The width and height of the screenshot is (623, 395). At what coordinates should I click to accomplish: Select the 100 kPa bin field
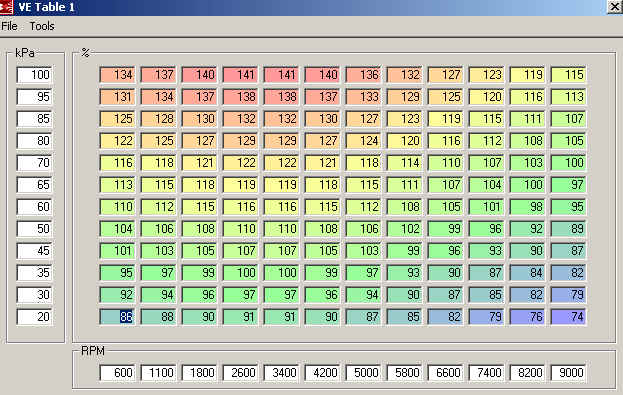(x=35, y=75)
